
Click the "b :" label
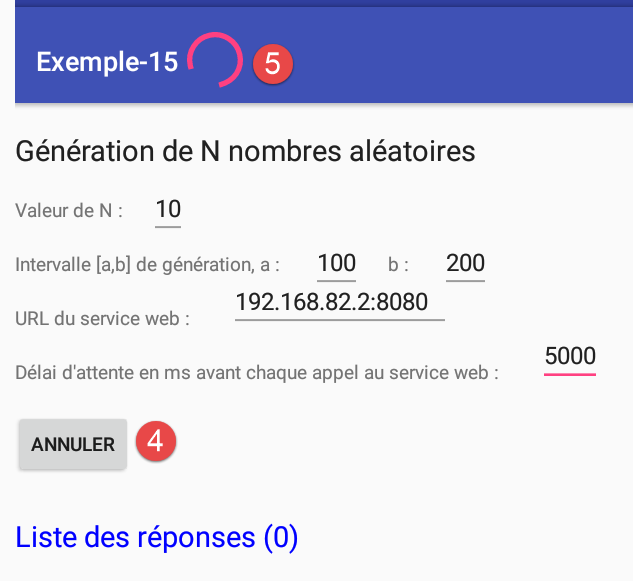[x=399, y=265]
